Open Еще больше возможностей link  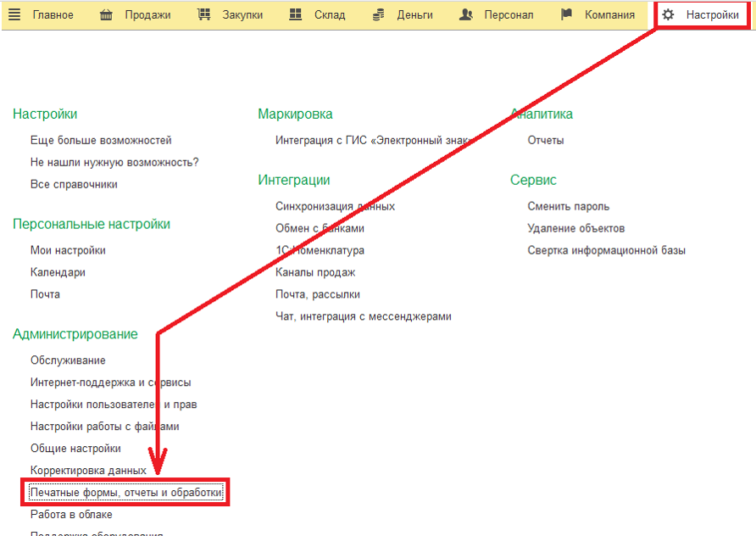click(101, 140)
